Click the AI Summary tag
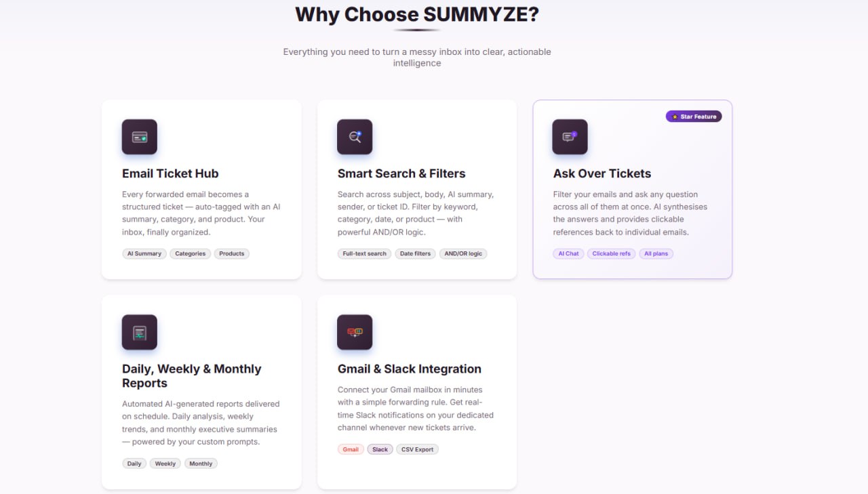This screenshot has width=868, height=494. point(144,253)
